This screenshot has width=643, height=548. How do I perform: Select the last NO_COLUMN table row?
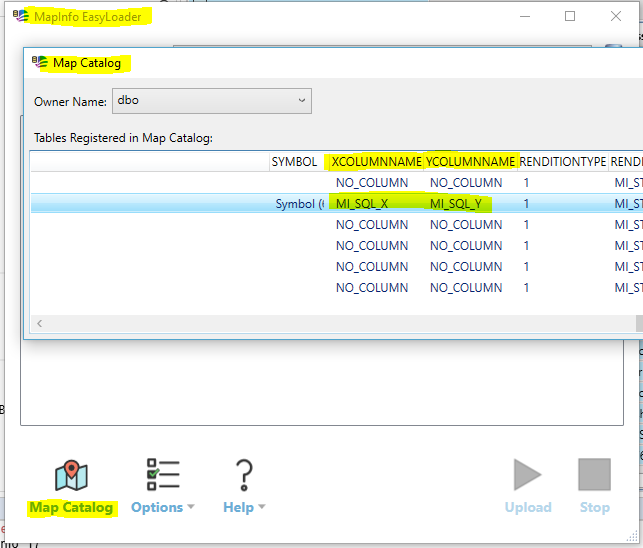tap(372, 287)
